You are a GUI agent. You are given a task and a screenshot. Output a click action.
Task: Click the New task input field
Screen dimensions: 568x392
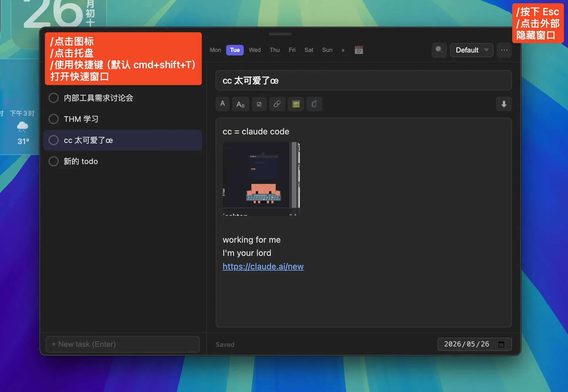[123, 344]
